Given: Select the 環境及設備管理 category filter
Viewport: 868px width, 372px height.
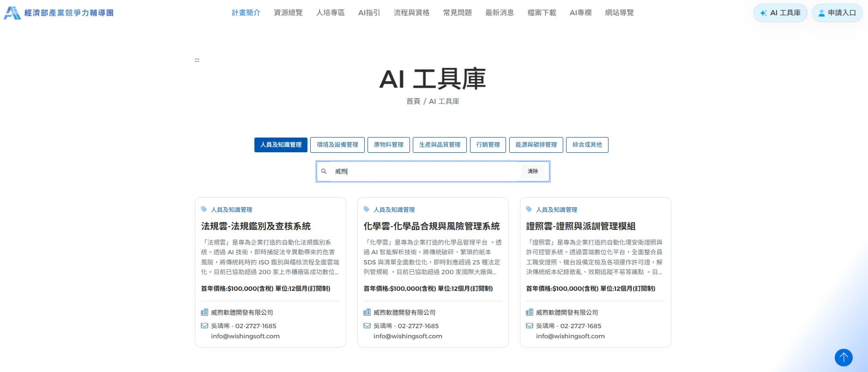Looking at the screenshot, I should point(338,145).
